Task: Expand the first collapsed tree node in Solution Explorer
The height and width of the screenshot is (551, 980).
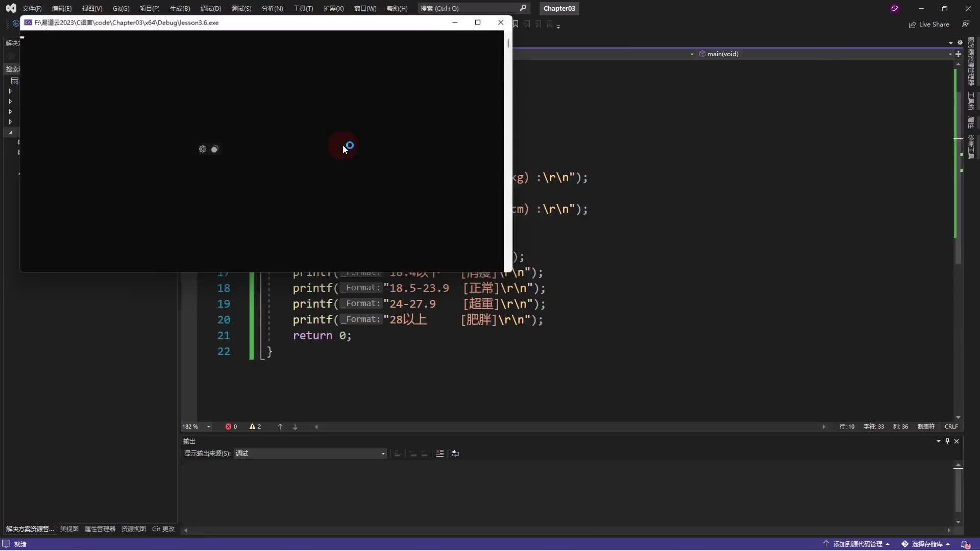Action: (10, 91)
